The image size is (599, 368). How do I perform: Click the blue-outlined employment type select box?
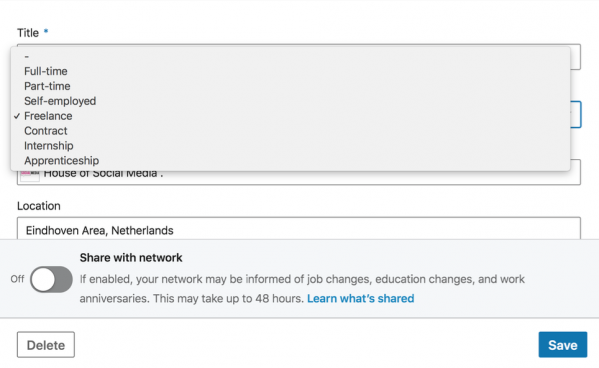576,115
